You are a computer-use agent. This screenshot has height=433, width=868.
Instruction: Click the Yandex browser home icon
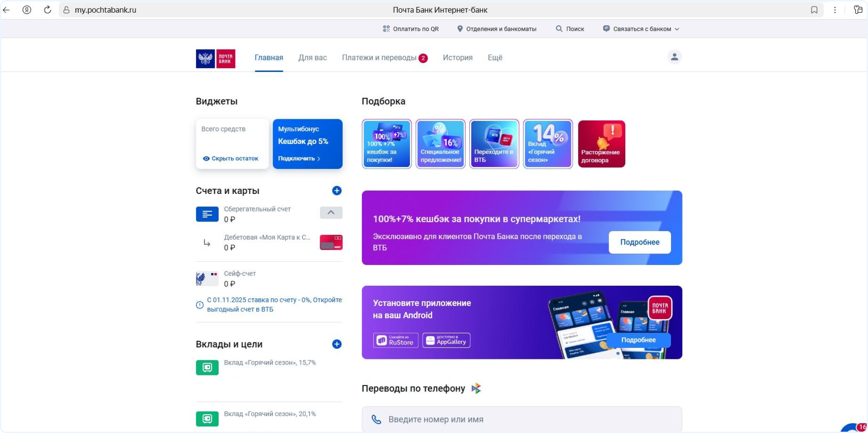pyautogui.click(x=27, y=10)
